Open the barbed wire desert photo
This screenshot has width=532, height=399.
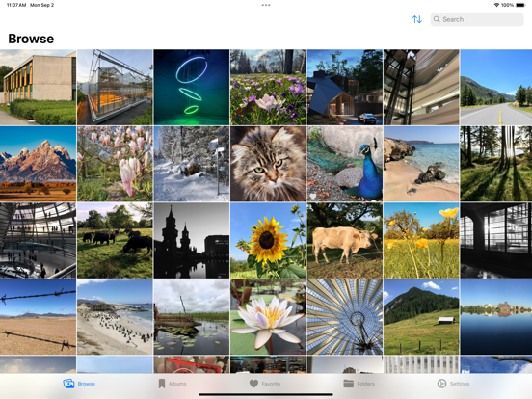tap(38, 317)
